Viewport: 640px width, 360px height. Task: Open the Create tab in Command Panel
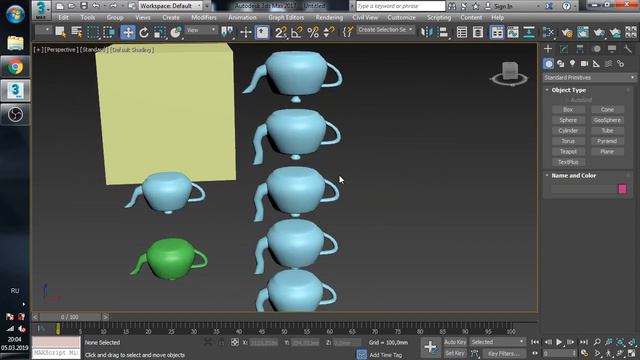(x=548, y=49)
